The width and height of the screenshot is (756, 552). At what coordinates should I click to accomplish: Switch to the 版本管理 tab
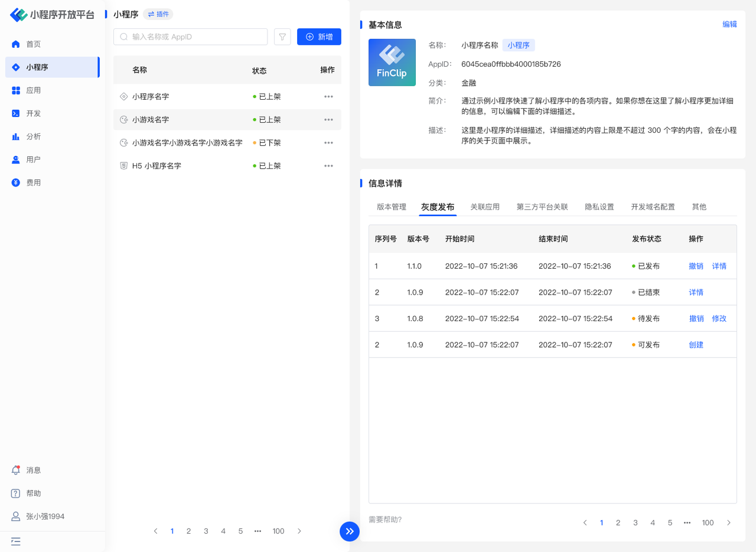pos(392,207)
